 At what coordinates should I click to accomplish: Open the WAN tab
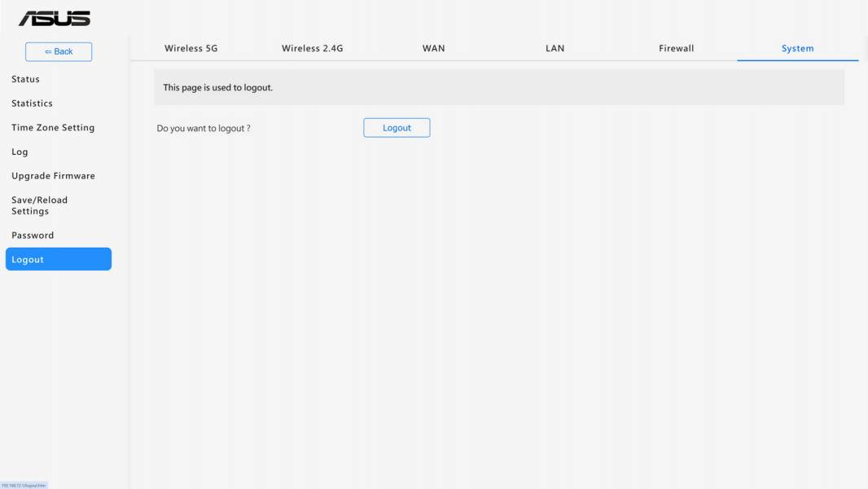pyautogui.click(x=433, y=48)
